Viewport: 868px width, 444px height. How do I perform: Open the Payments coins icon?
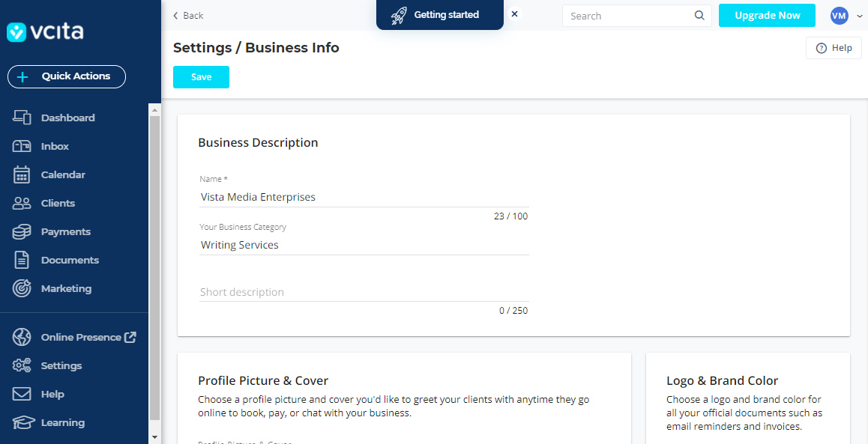click(22, 231)
